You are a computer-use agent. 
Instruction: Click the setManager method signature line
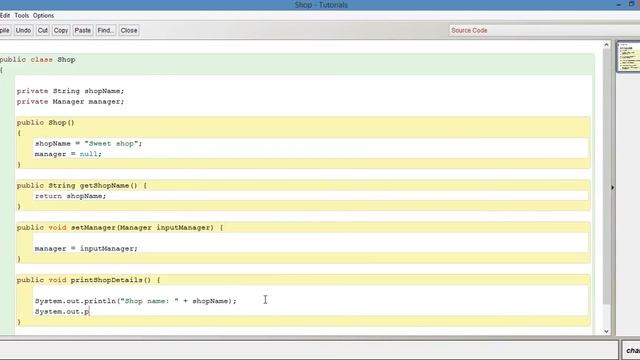[x=120, y=228]
